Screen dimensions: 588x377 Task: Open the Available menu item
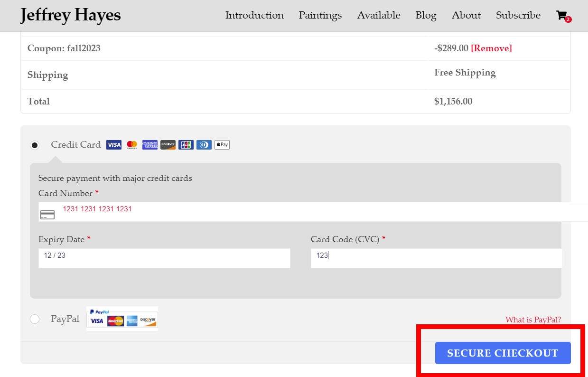pos(379,15)
